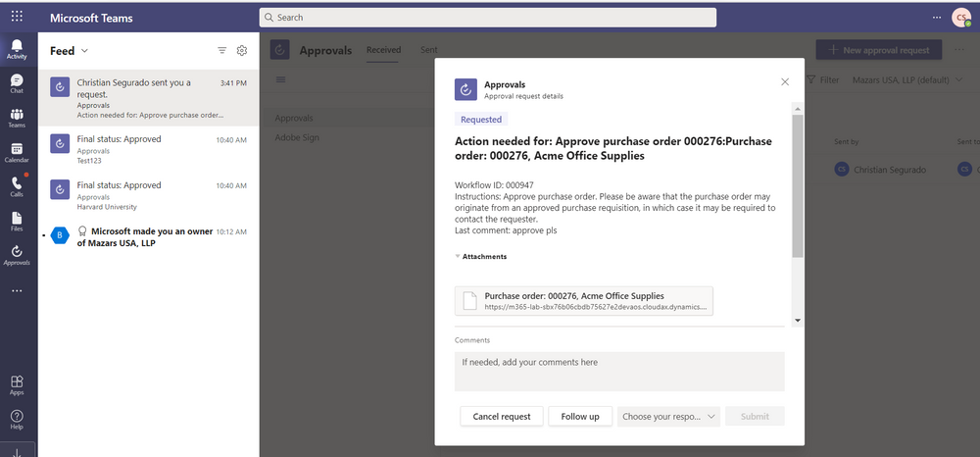
Task: Click the Search box
Action: [487, 18]
